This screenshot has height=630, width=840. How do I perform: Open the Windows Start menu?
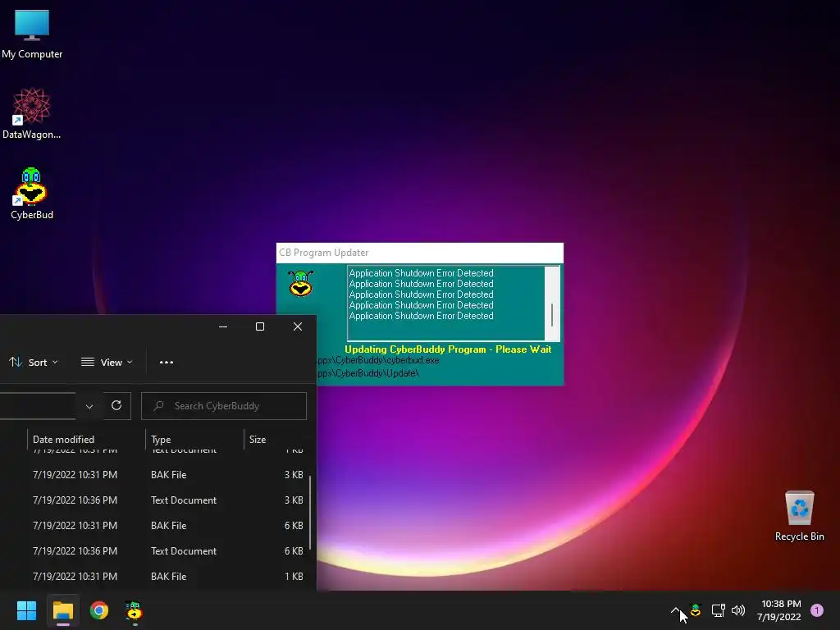click(x=26, y=610)
